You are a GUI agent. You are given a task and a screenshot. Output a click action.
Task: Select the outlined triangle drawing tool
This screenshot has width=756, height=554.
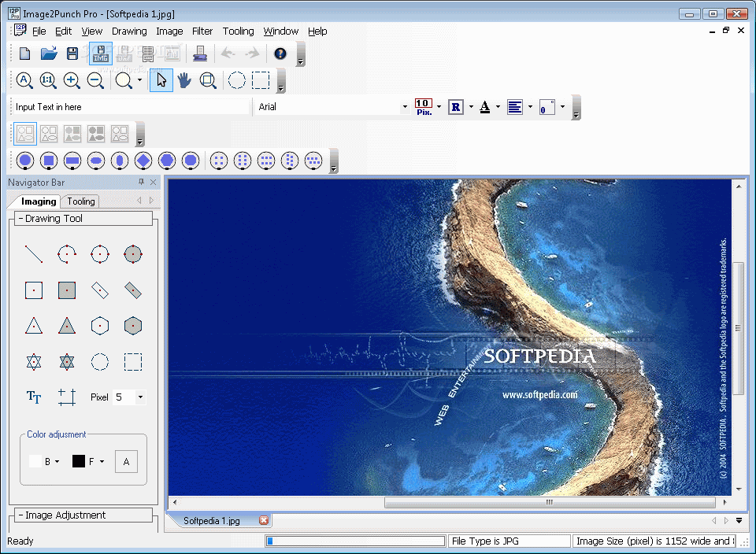tap(34, 326)
